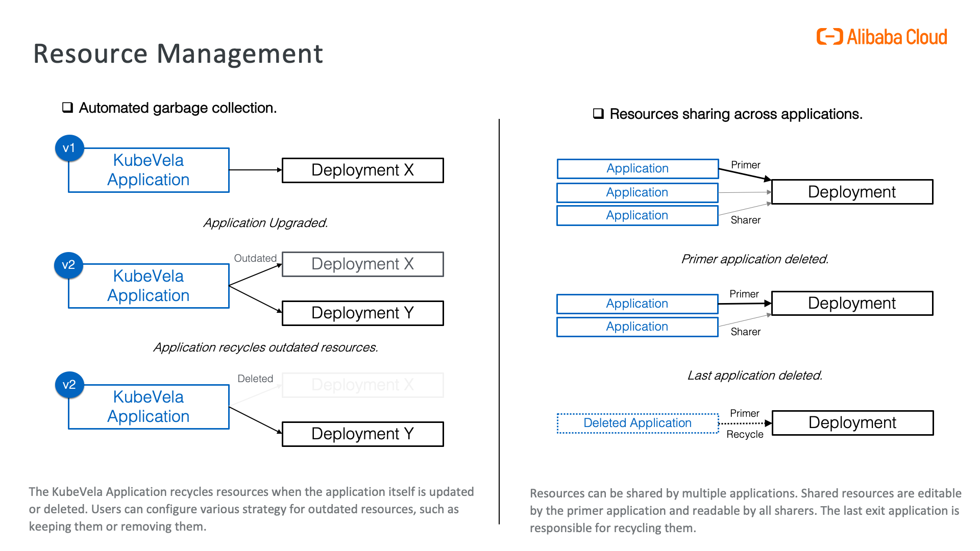
Task: Click the Alibaba Cloud logo
Action: click(881, 37)
